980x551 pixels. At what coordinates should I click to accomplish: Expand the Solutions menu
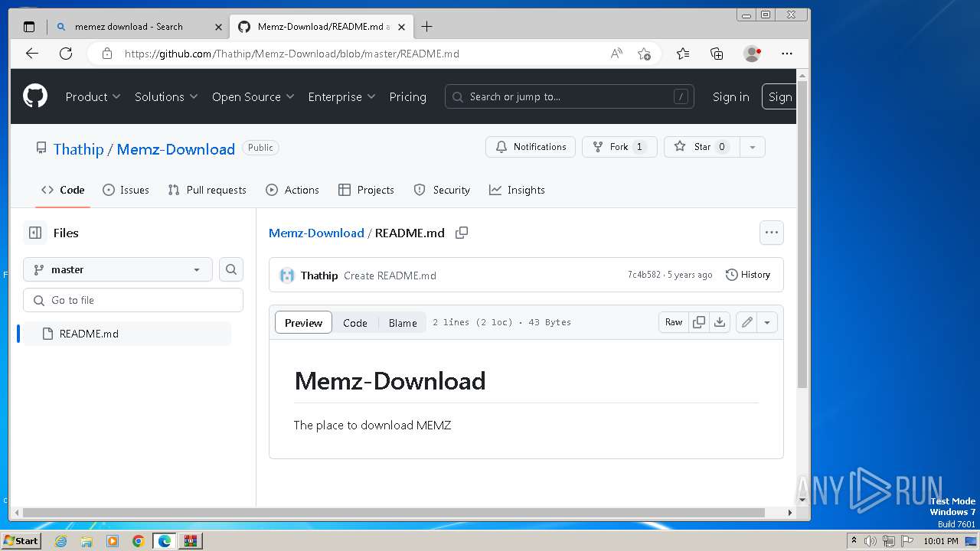[166, 96]
